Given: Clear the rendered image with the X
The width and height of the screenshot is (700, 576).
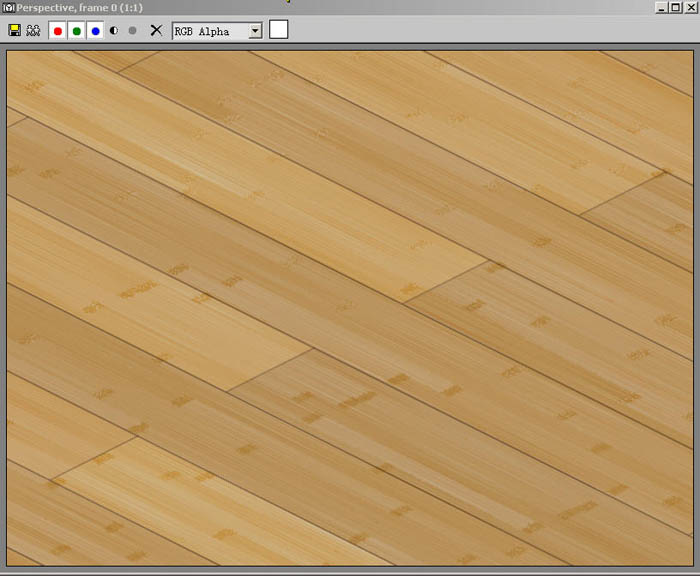Looking at the screenshot, I should coord(156,30).
